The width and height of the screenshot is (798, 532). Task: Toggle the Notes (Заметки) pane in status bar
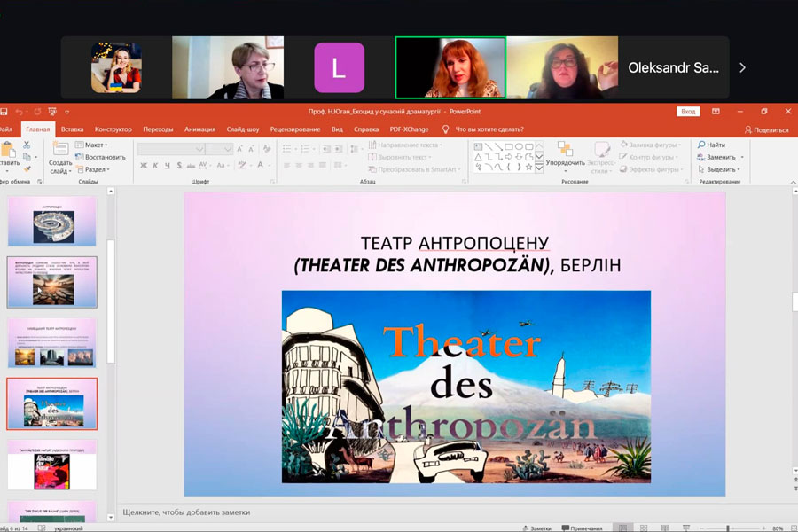click(536, 528)
